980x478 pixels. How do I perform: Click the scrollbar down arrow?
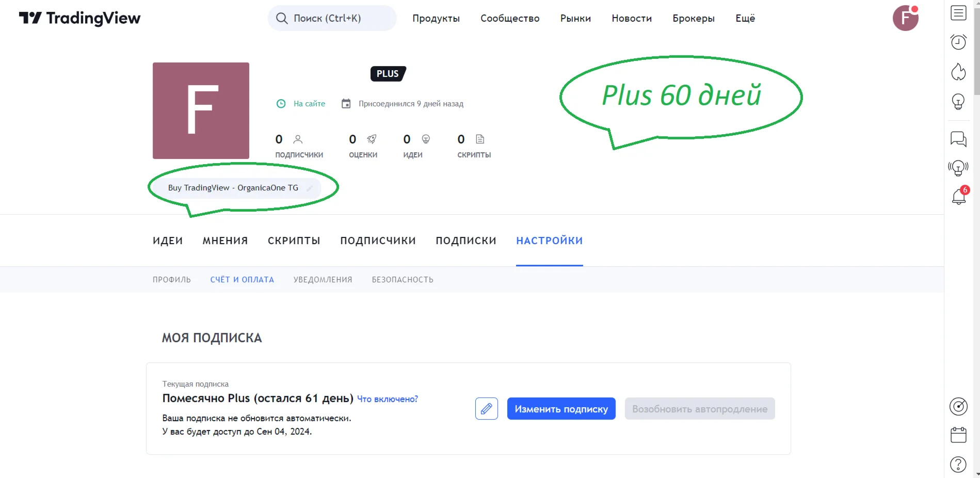976,474
